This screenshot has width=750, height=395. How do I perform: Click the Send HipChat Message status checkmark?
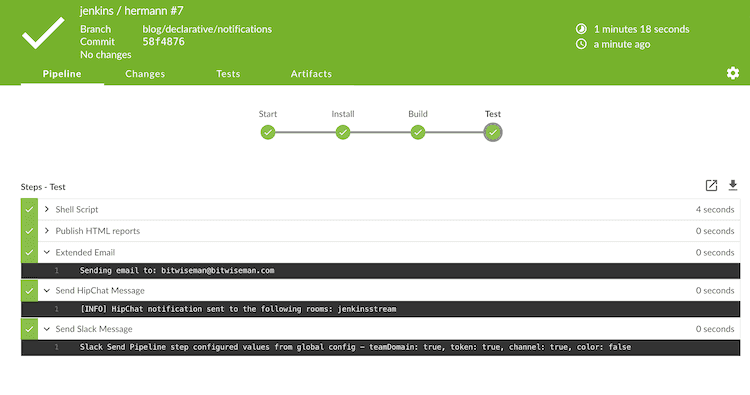pyautogui.click(x=29, y=291)
